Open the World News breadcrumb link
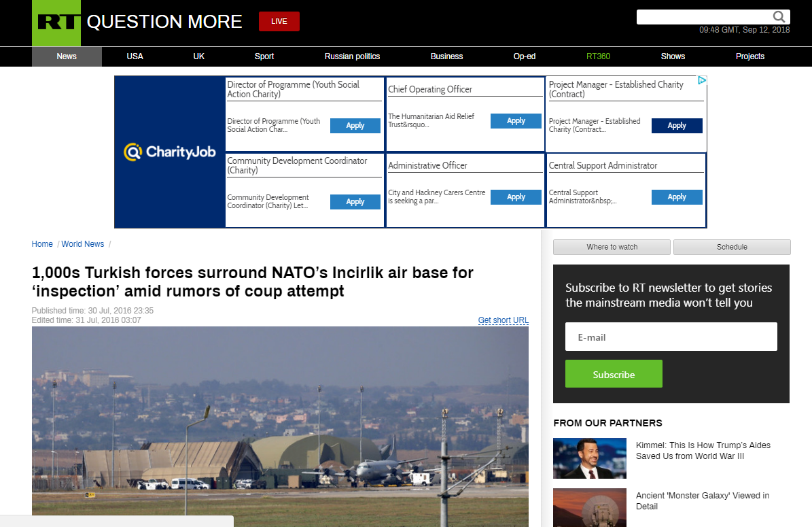Screen dimensions: 812x527 coord(83,244)
